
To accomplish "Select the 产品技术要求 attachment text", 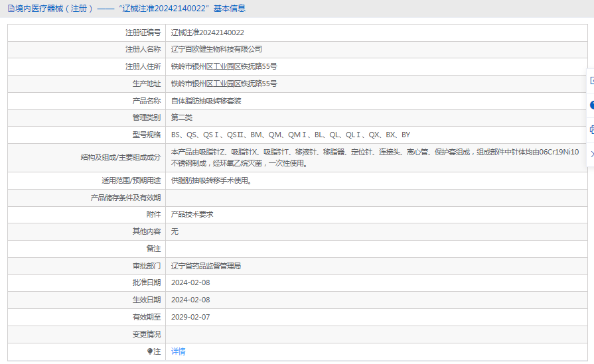I will click(x=192, y=215).
